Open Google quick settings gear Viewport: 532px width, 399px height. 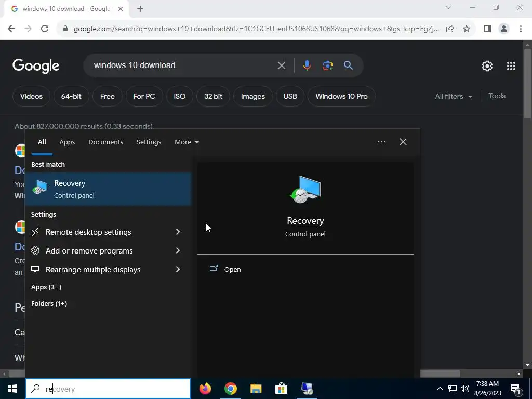pos(487,66)
